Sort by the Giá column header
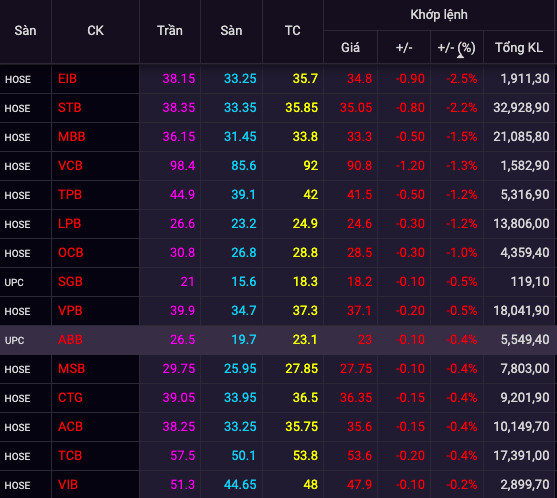This screenshot has width=557, height=498. click(x=350, y=48)
